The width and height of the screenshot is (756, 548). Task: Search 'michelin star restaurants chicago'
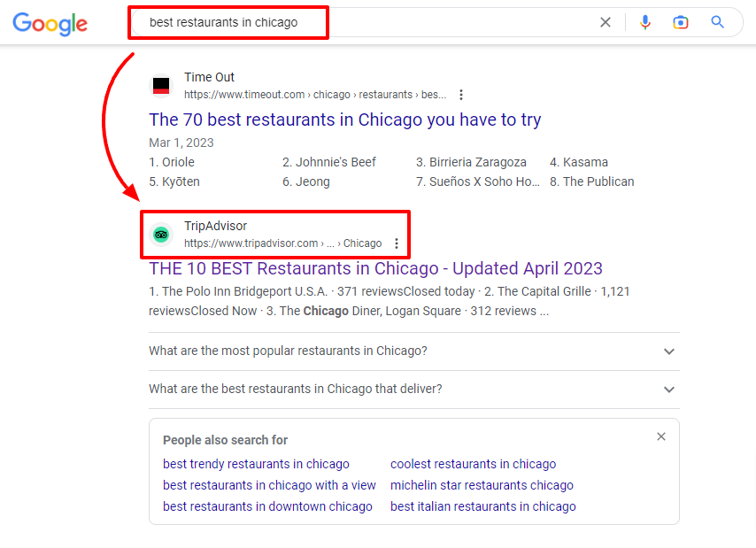(482, 485)
